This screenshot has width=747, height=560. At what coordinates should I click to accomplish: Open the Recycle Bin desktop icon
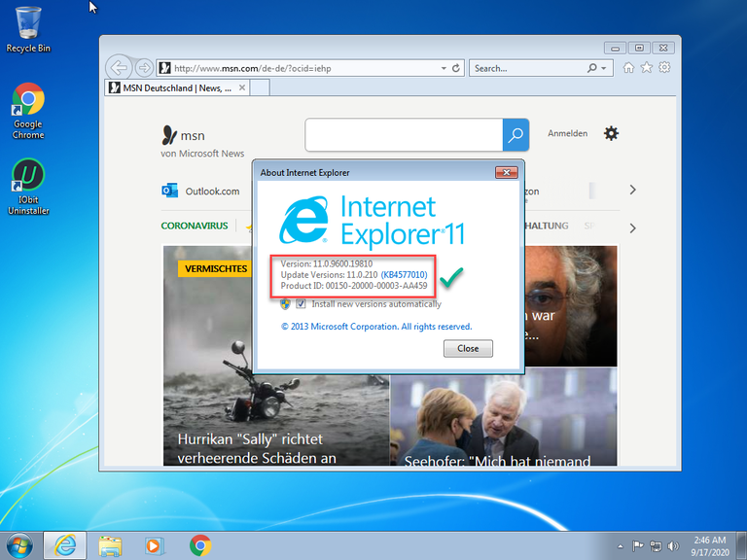28,29
